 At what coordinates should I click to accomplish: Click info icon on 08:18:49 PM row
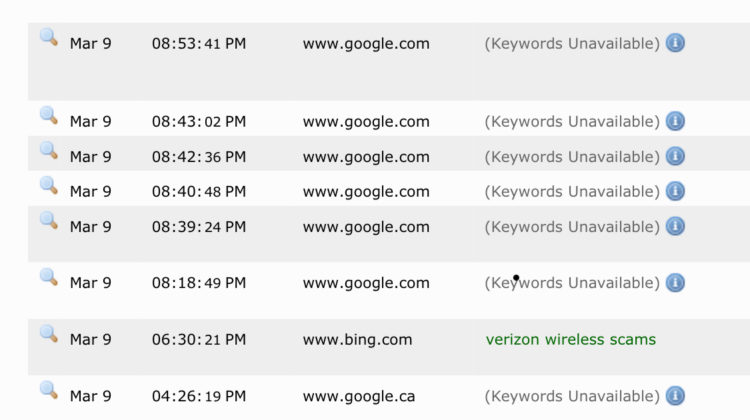675,283
